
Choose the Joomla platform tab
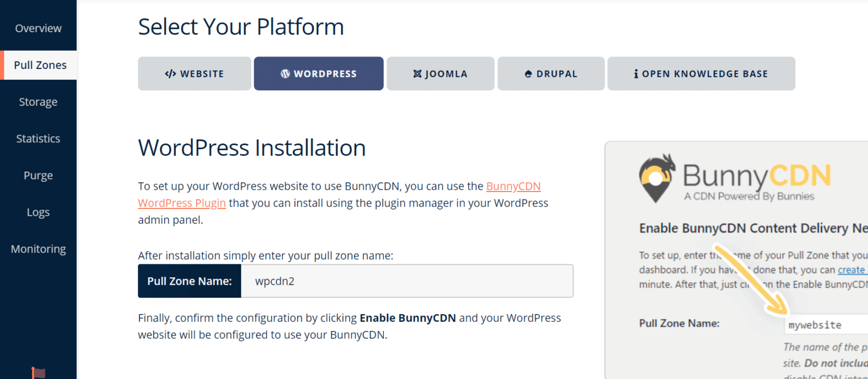click(441, 73)
